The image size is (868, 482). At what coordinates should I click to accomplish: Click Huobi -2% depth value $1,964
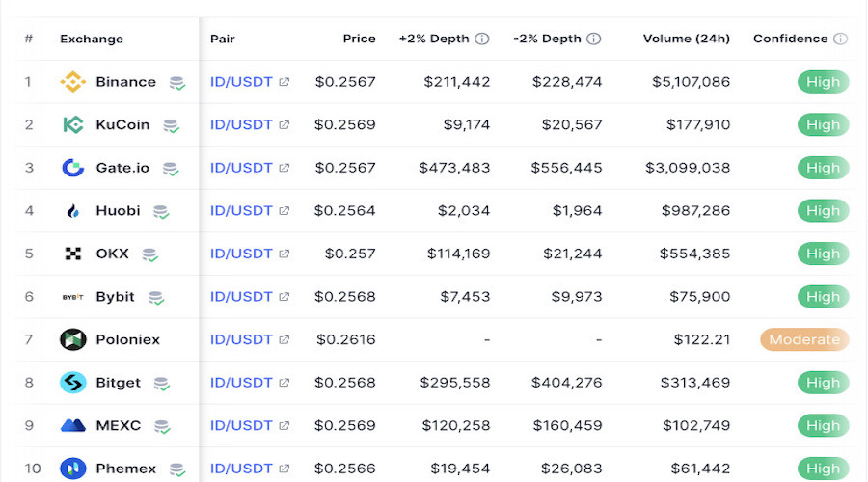(578, 211)
